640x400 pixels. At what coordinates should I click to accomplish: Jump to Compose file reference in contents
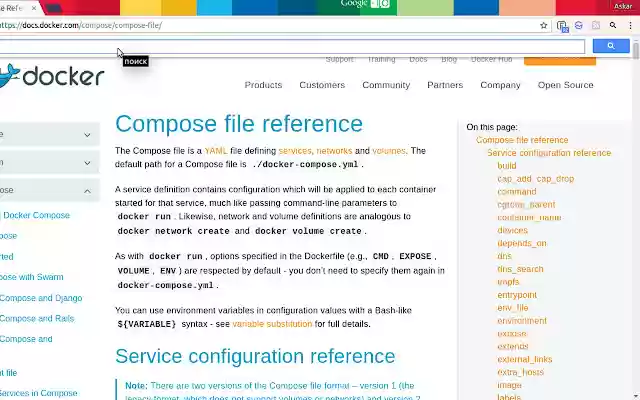click(x=522, y=140)
